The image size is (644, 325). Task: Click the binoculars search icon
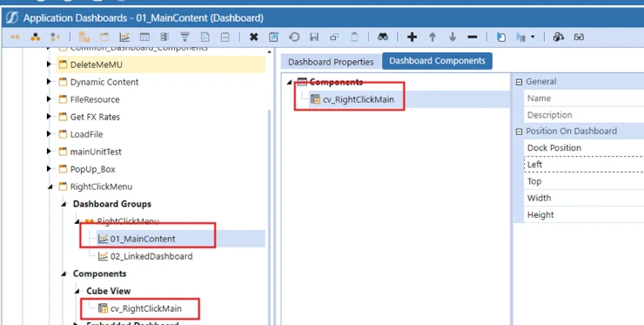click(x=383, y=37)
